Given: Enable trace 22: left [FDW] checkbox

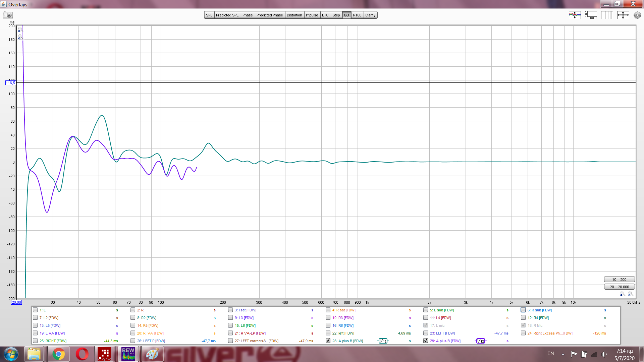Looking at the screenshot, I should coord(328,333).
